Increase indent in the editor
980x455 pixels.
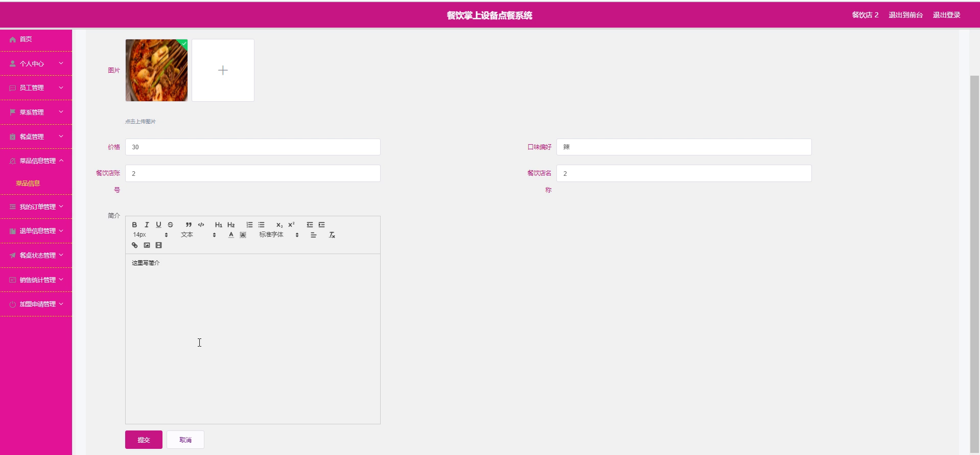click(x=321, y=225)
